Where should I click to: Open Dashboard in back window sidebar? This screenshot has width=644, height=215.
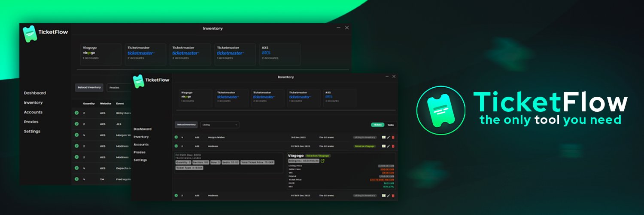point(35,93)
